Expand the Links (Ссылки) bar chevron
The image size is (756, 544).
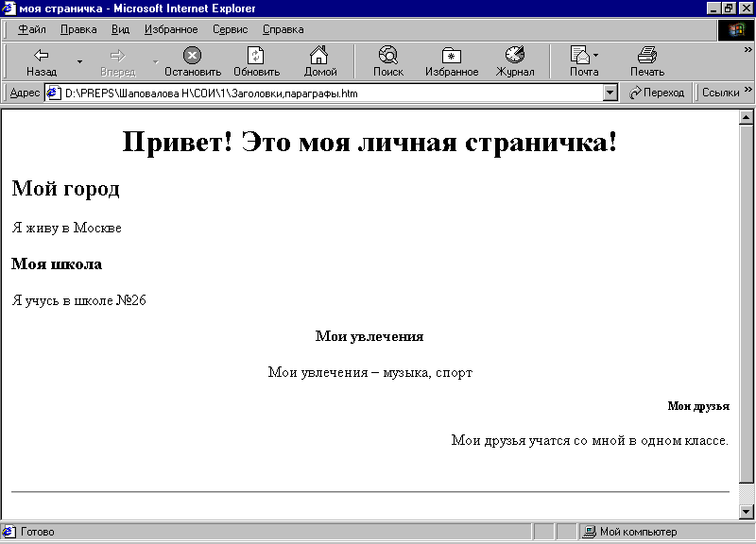[x=747, y=89]
